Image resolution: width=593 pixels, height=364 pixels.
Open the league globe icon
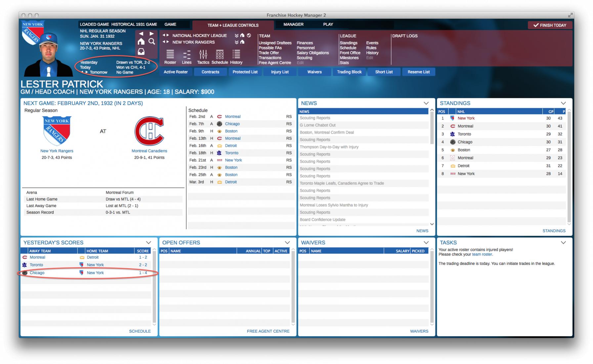point(249,35)
